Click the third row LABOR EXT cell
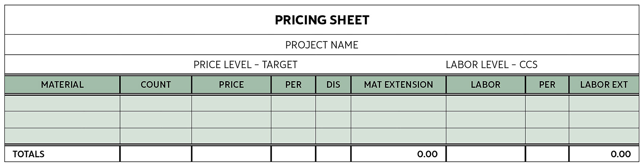Screen dimensions: 644x166 604,136
